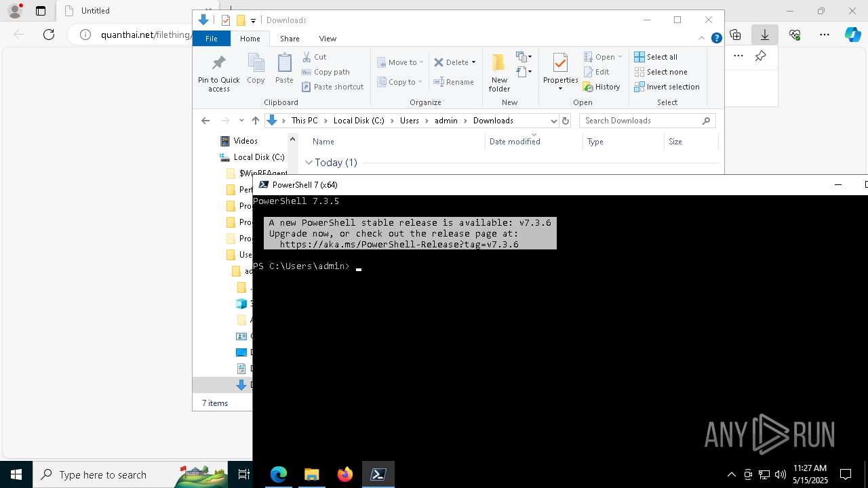
Task: Open recent locations dropdown
Action: (241, 121)
